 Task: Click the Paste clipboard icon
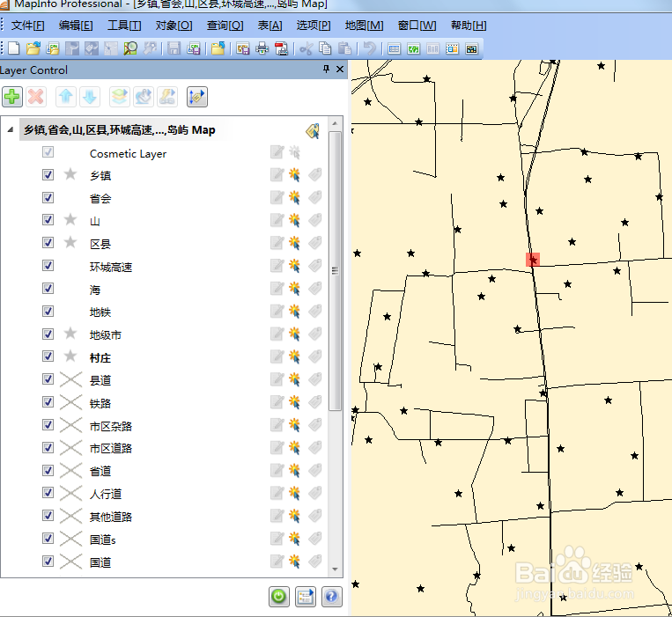click(x=344, y=48)
